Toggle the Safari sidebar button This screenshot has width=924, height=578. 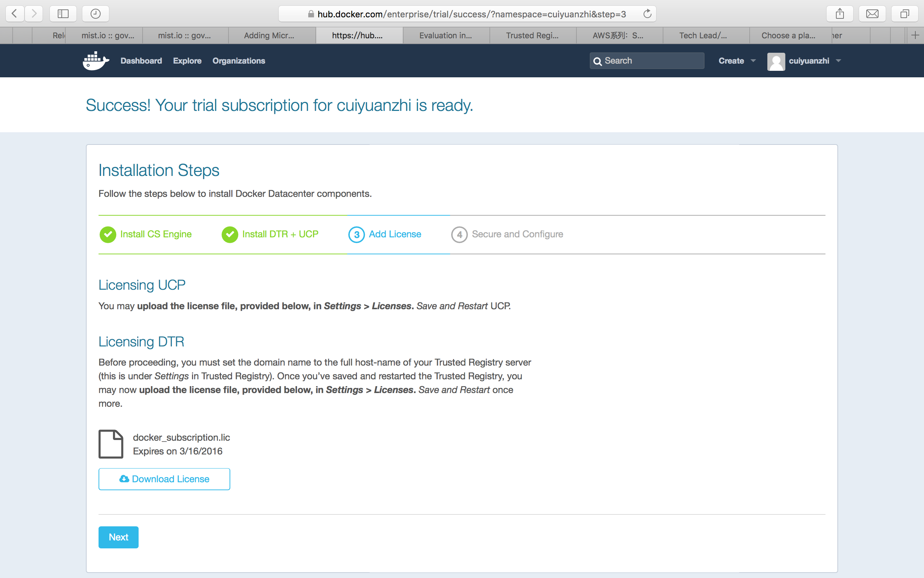point(63,14)
